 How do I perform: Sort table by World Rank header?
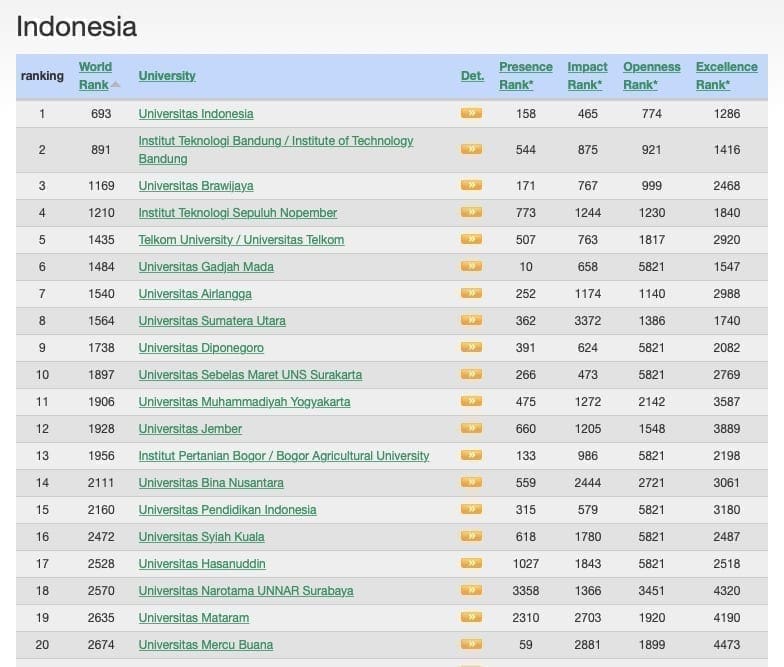96,76
